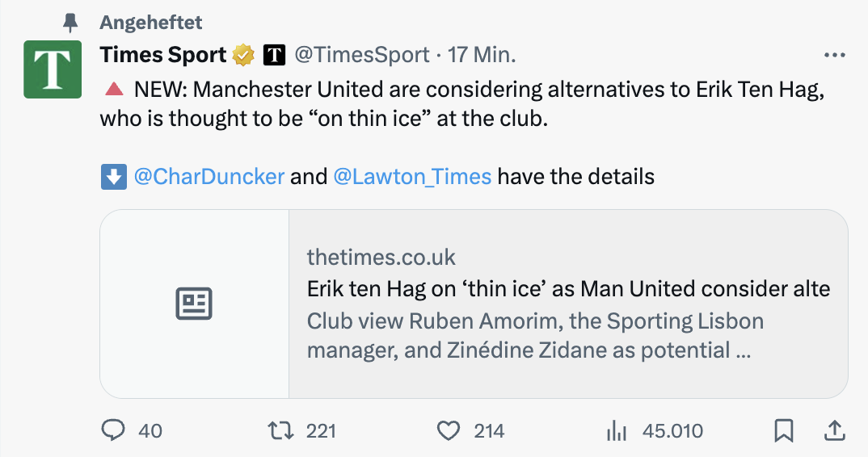
Task: Click the Times Sport display name
Action: point(163,56)
